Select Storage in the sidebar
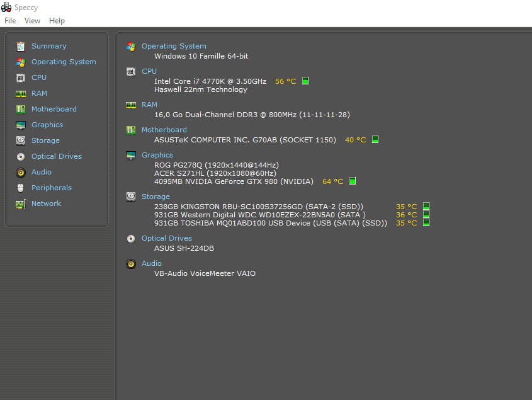 [45, 140]
